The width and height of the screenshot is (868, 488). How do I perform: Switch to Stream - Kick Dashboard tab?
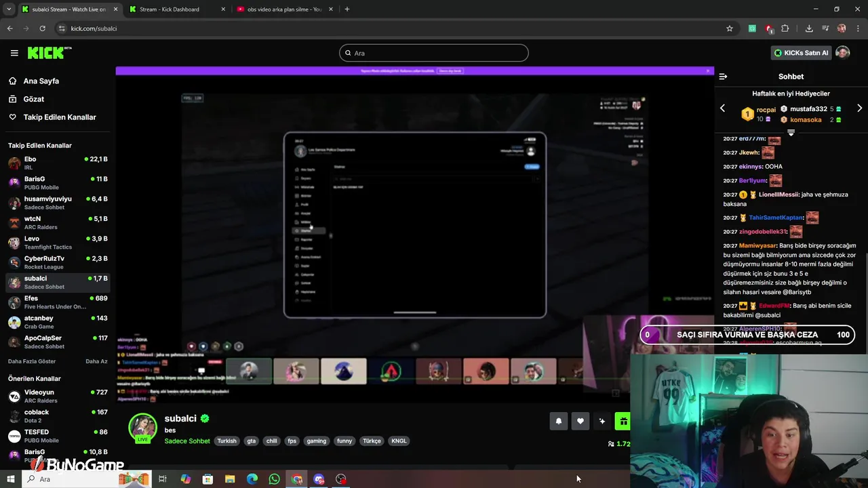point(176,9)
